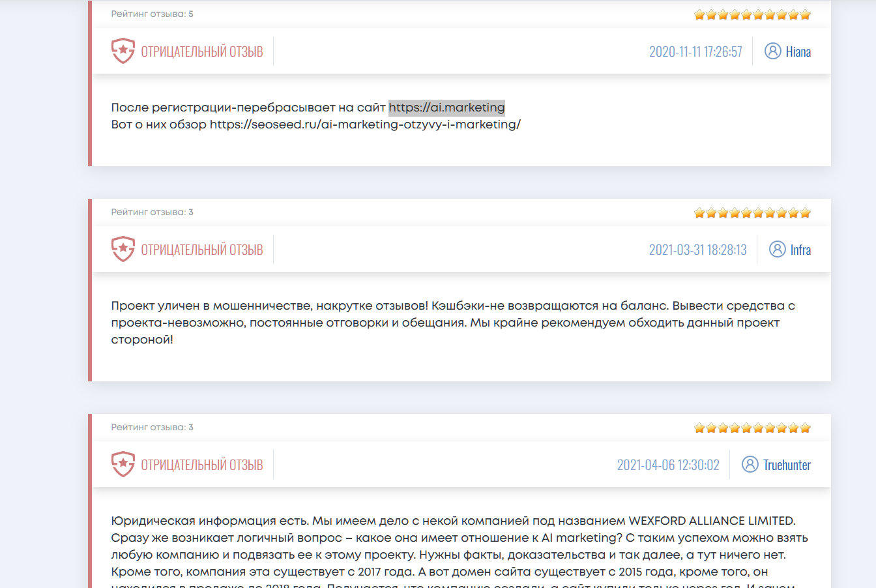
Task: Click the 2021-03-31 18:28:13 timestamp
Action: point(698,250)
